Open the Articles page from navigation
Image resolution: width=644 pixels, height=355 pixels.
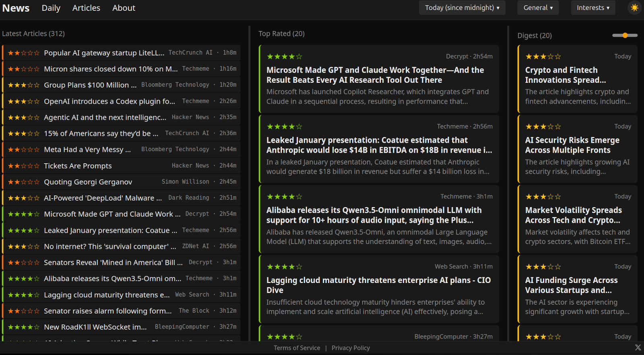(86, 8)
